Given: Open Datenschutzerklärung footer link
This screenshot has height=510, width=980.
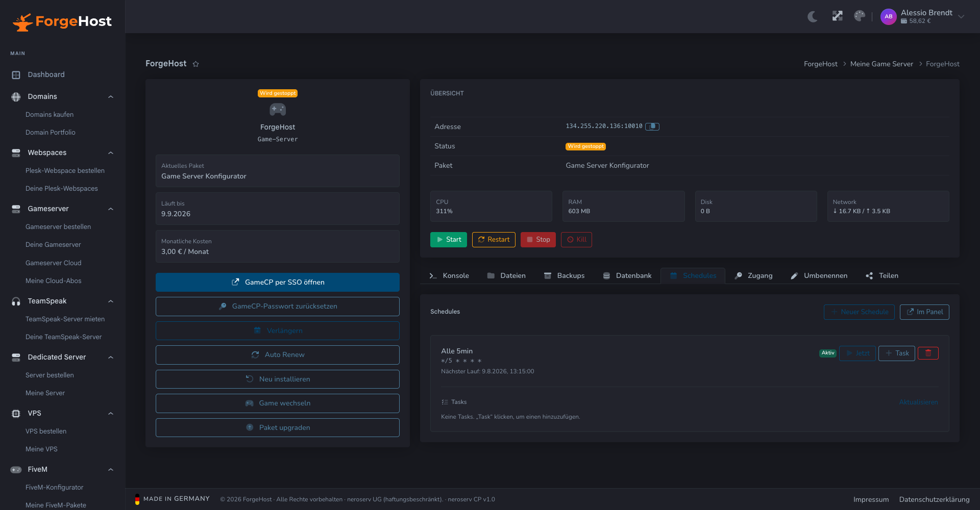Looking at the screenshot, I should [934, 500].
